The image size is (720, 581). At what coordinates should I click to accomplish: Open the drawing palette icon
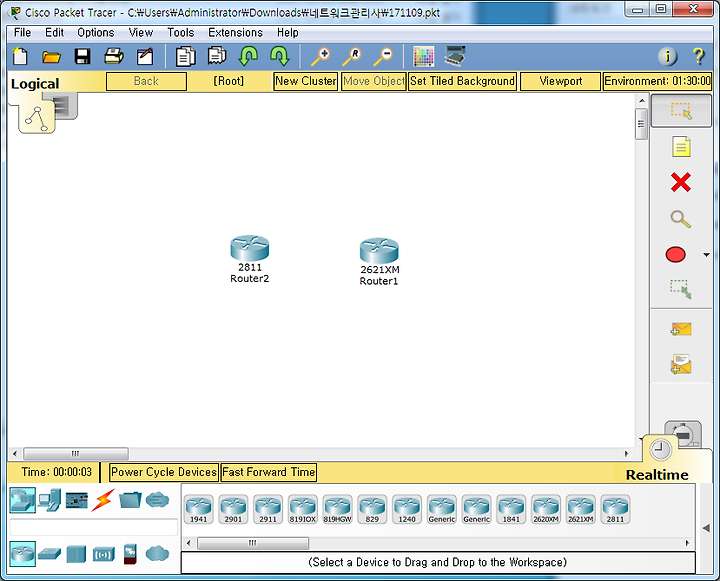423,57
